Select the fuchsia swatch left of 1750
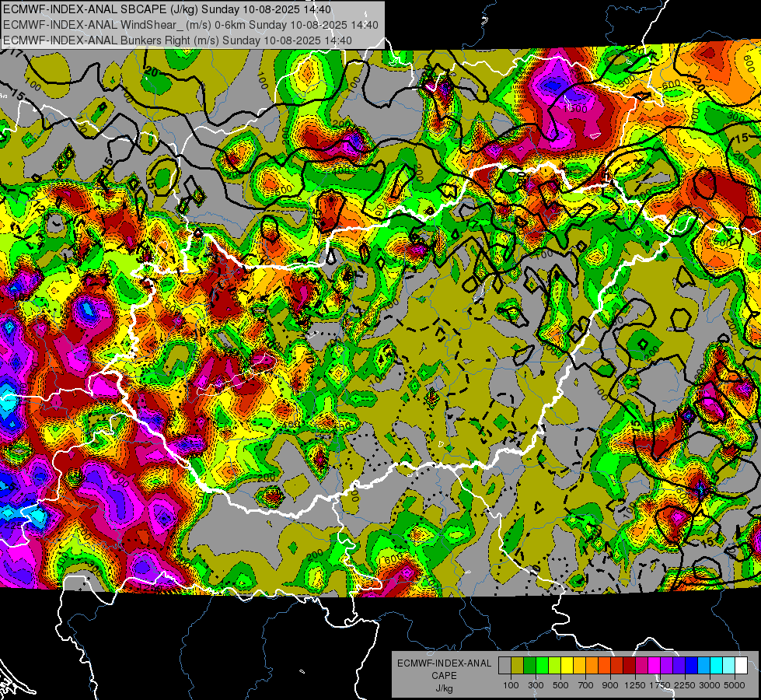 click(x=655, y=666)
